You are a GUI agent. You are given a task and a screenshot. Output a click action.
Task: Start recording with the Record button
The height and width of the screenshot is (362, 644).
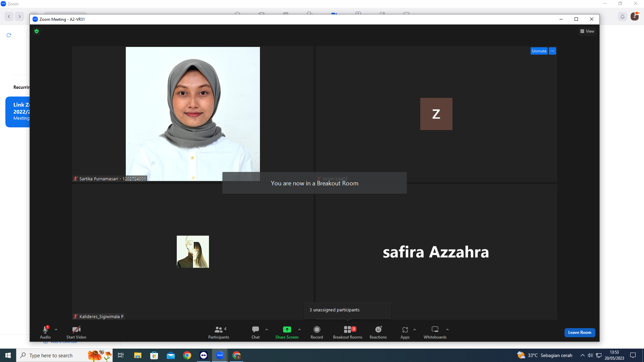(317, 332)
